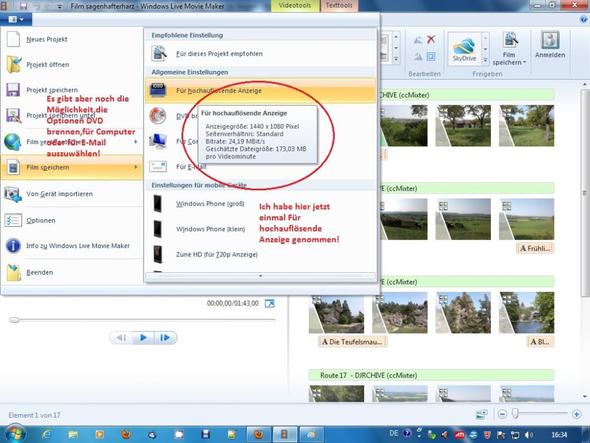590x443 pixels.
Task: Select Film speichern menu entry
Action: click(x=71, y=167)
